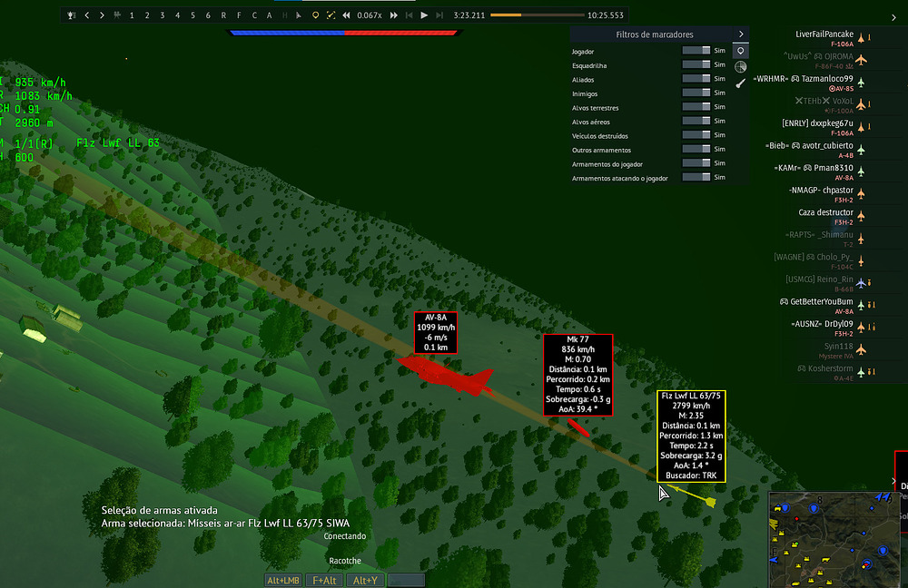The width and height of the screenshot is (908, 588).
Task: Open the radar view icon in filter panel
Action: (x=741, y=67)
